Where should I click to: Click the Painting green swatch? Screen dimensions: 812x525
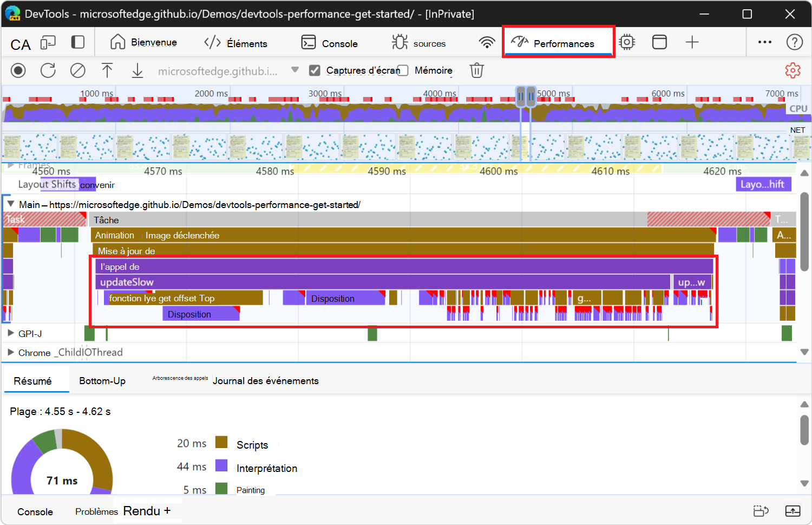click(221, 488)
